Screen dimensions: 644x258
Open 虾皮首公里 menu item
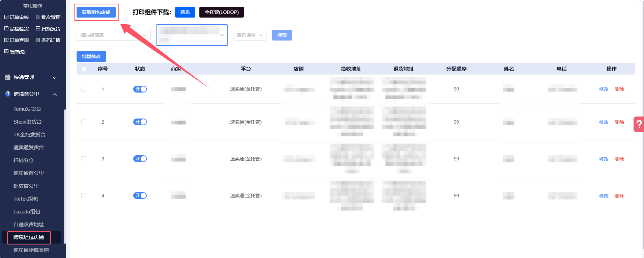click(x=26, y=186)
